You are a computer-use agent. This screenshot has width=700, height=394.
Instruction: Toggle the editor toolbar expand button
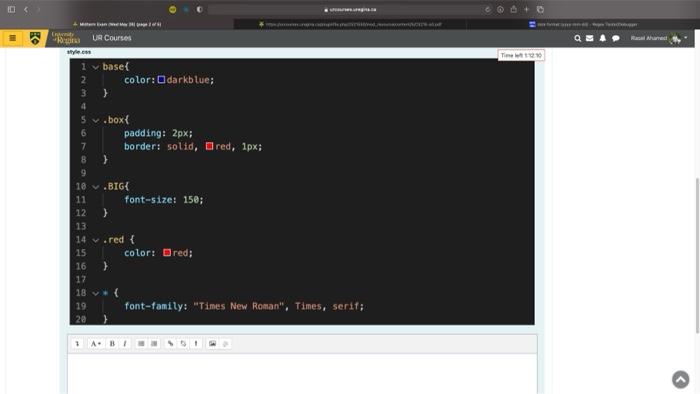click(77, 344)
